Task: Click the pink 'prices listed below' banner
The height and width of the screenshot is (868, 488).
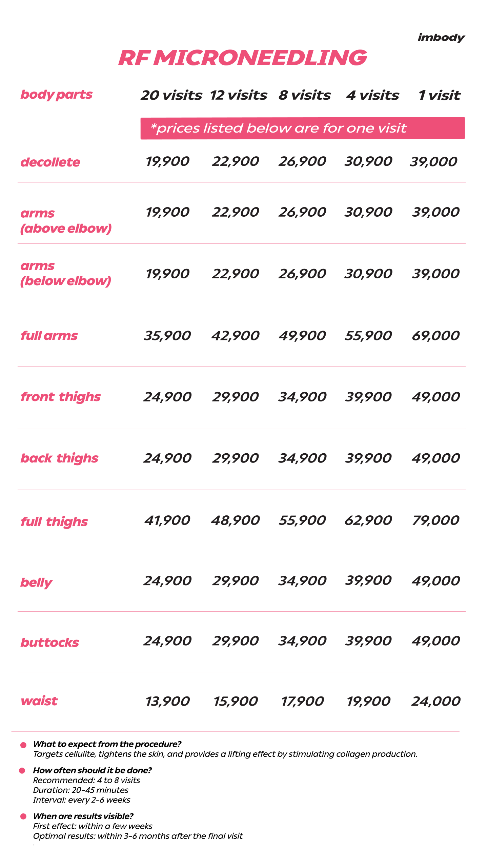Action: point(302,128)
